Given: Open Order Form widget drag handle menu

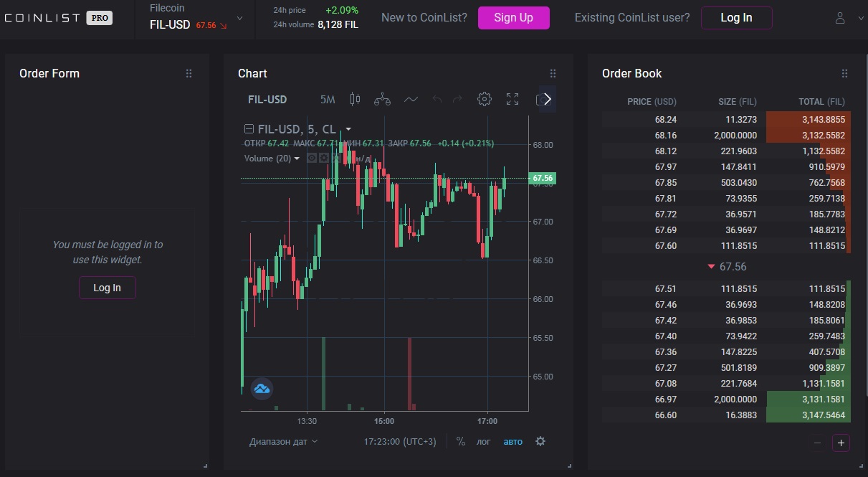Looking at the screenshot, I should click(x=189, y=73).
